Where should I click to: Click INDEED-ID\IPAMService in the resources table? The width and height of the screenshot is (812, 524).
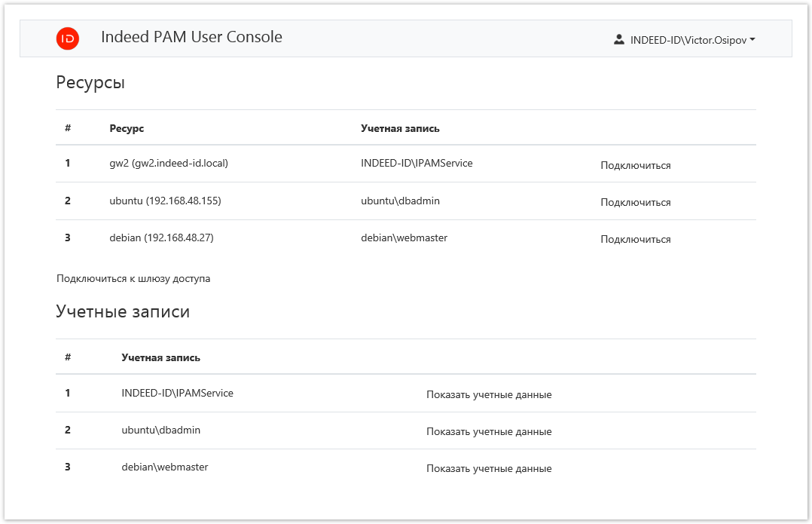417,163
